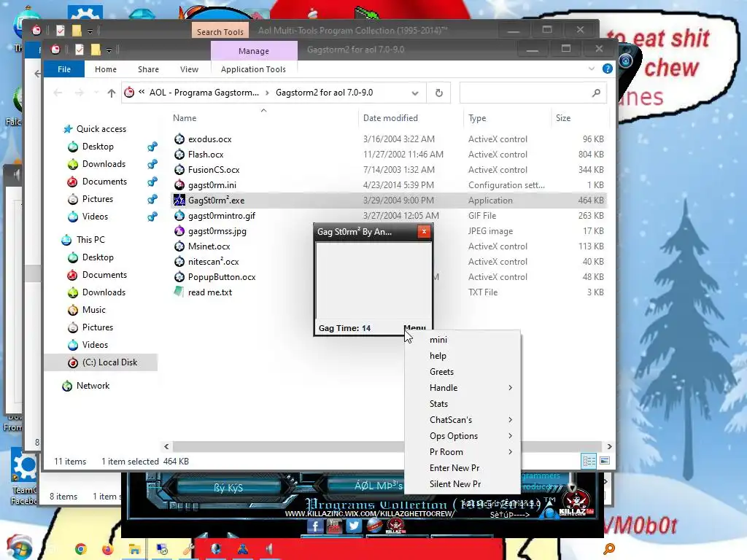Click the Msinet.ocx file icon
The image size is (747, 560).
point(179,246)
